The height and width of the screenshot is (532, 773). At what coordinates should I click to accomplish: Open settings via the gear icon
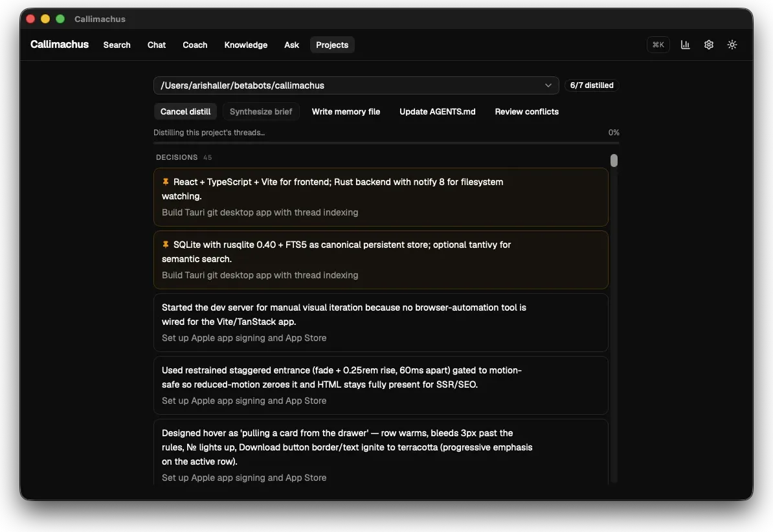tap(708, 45)
